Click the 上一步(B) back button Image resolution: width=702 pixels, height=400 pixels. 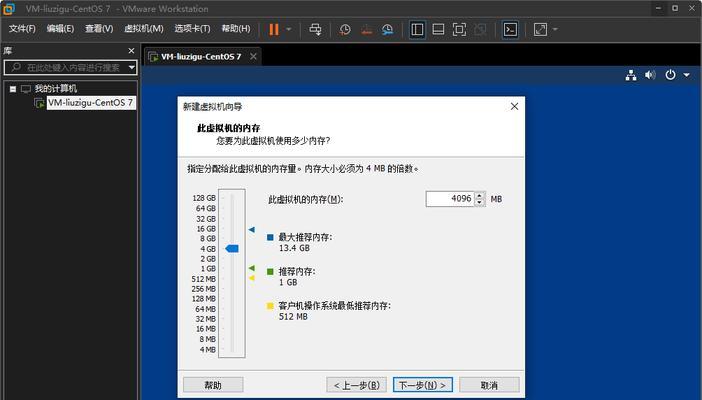point(357,385)
